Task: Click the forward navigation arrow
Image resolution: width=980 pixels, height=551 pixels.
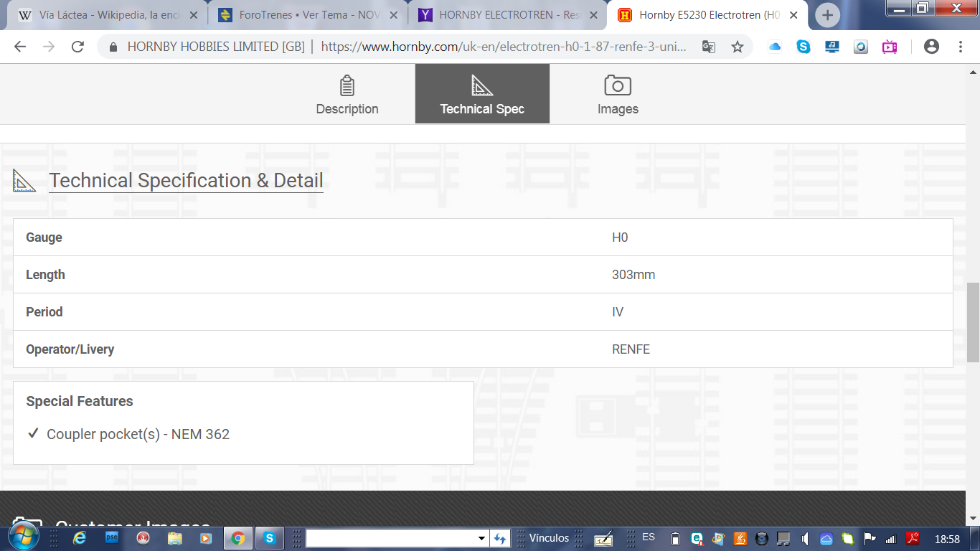Action: coord(49,47)
